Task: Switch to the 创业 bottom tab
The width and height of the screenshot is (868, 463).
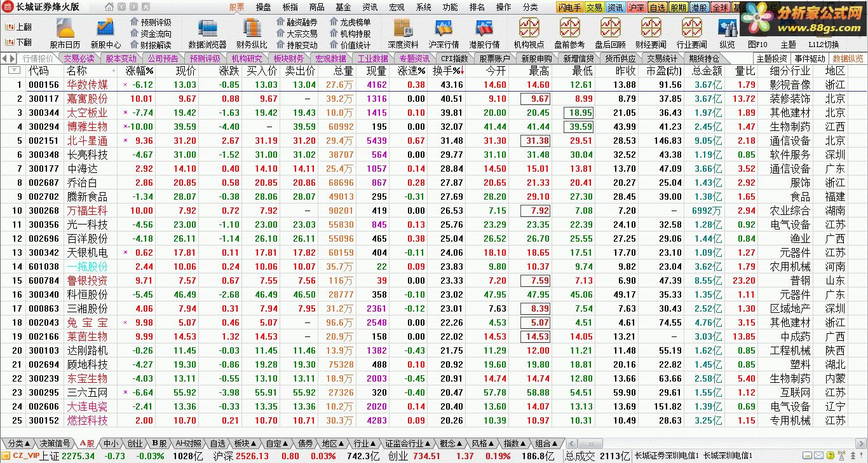Action: point(135,443)
